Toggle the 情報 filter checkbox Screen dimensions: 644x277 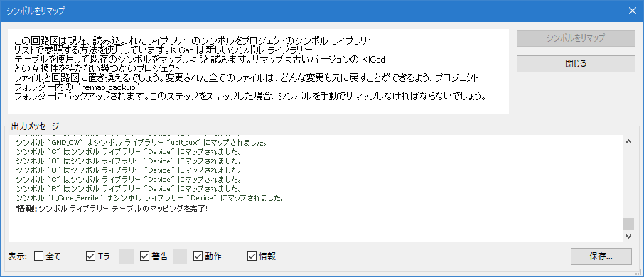[x=252, y=256]
